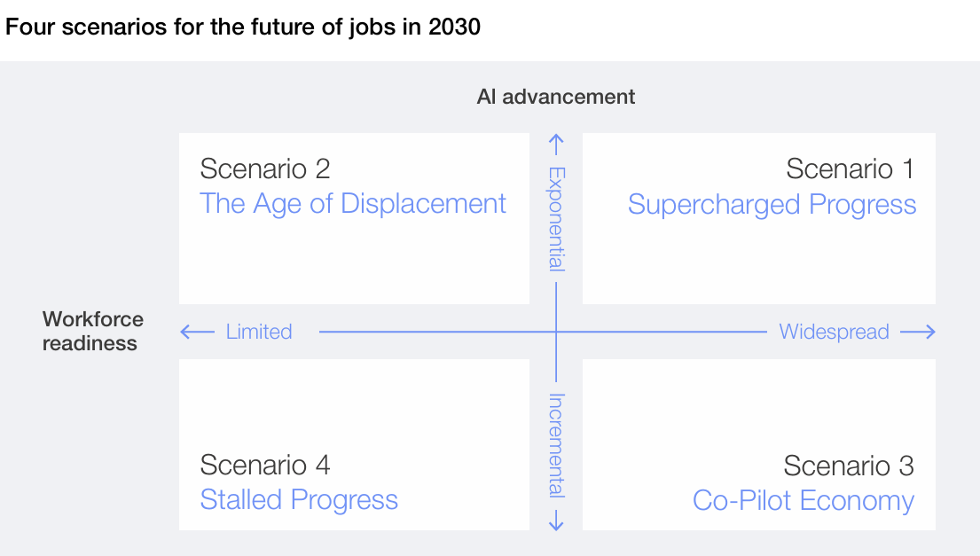Viewport: 980px width, 556px height.
Task: Click the Scenario 1 heading
Action: pyautogui.click(x=850, y=168)
